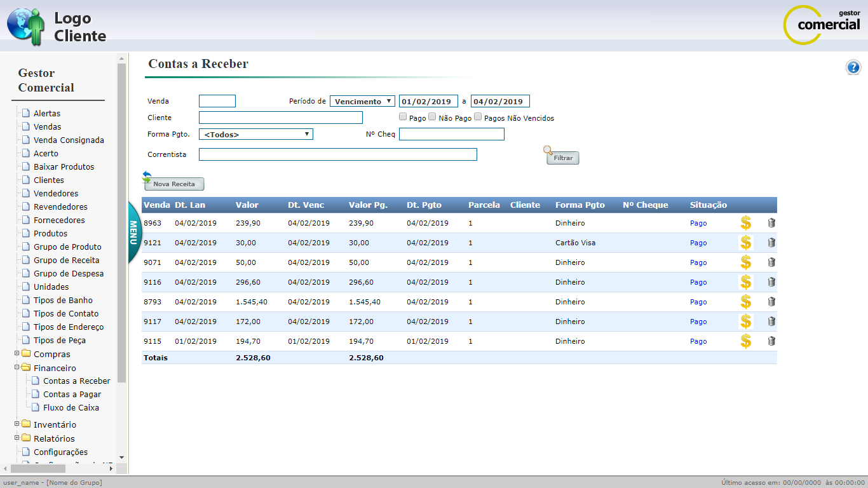Open Venda Consignada in the sidebar
Image resolution: width=868 pixels, height=488 pixels.
tap(69, 140)
